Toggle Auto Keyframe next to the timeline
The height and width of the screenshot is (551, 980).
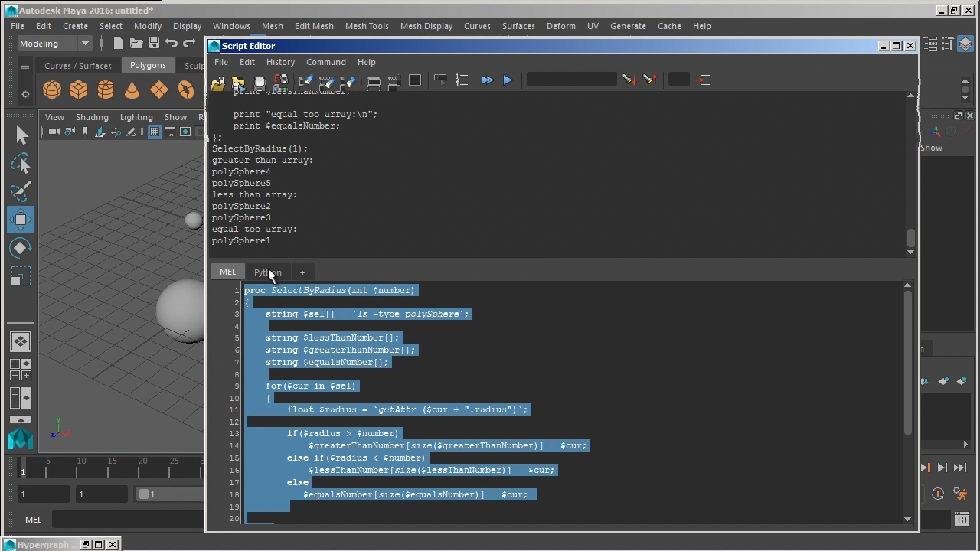pyautogui.click(x=938, y=494)
